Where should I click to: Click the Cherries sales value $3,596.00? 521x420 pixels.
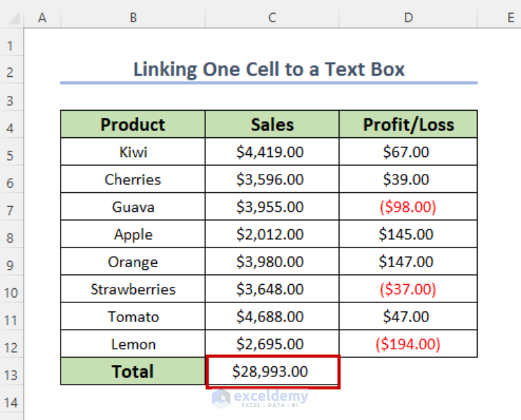(x=272, y=179)
